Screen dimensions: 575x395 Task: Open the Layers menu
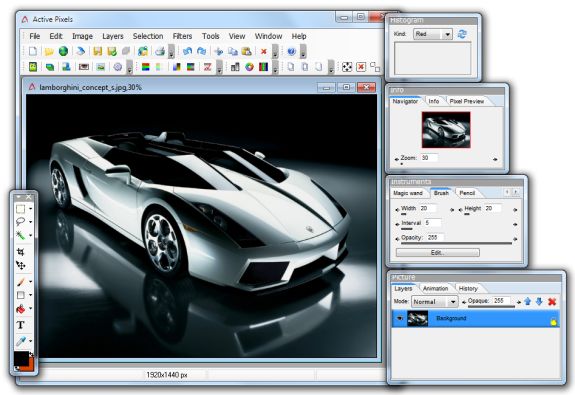click(113, 36)
